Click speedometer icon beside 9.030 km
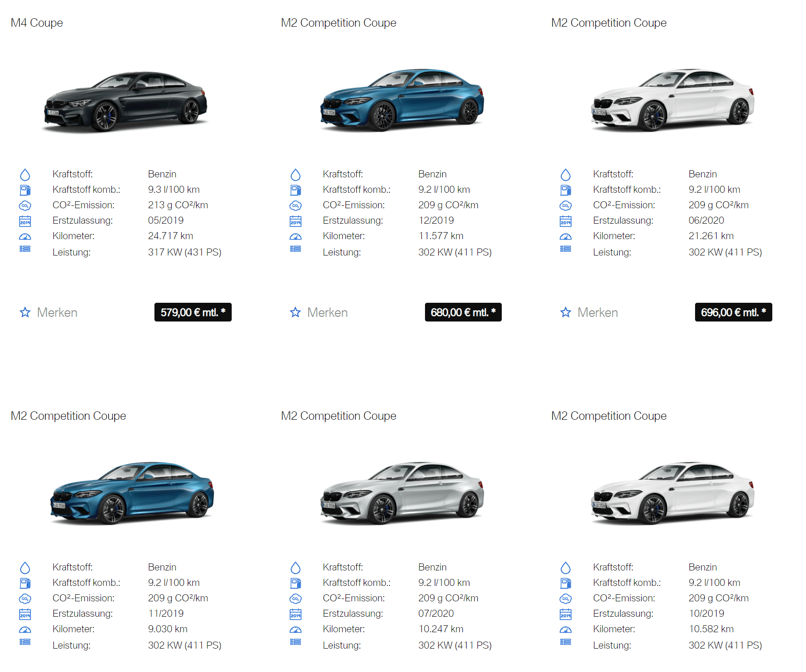Screen dimensions: 806x672 tap(25, 629)
